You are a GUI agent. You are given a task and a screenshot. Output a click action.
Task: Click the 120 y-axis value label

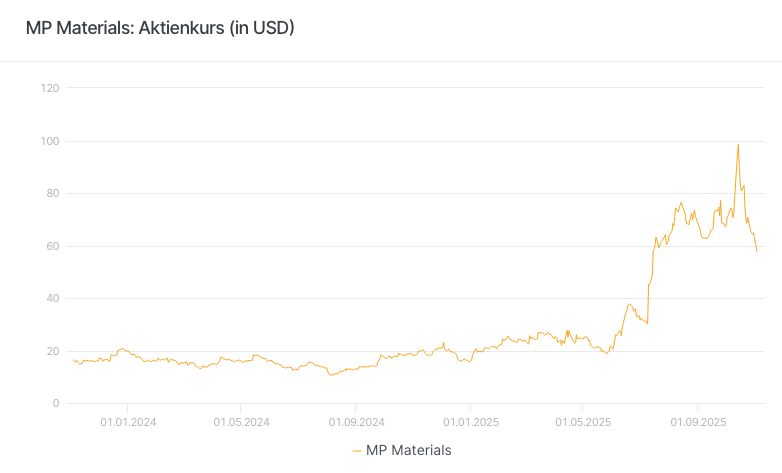coord(50,88)
